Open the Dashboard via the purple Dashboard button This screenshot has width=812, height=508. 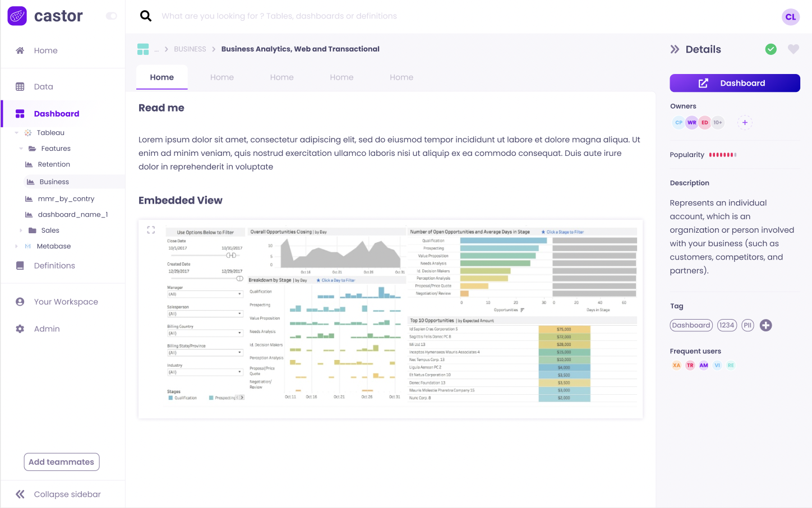(x=735, y=83)
